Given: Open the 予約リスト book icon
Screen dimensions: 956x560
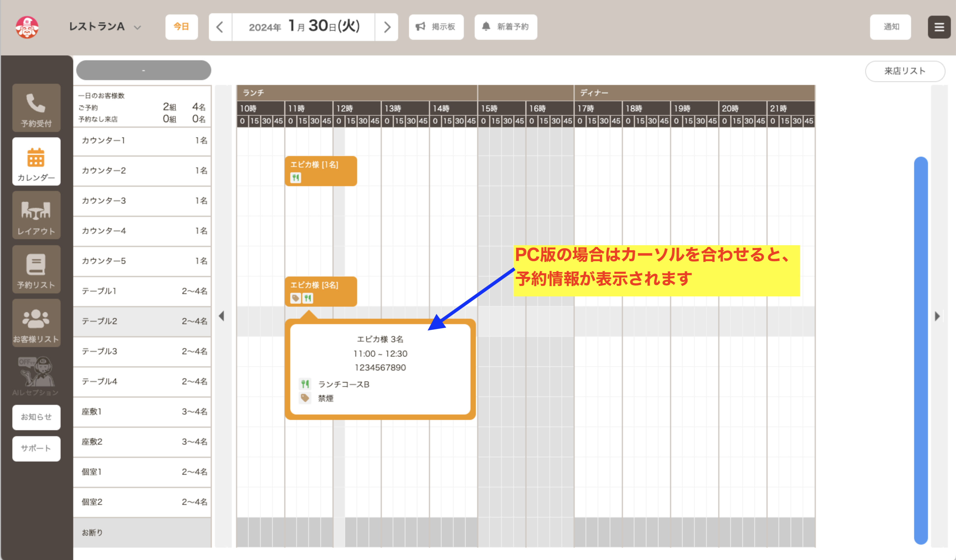Looking at the screenshot, I should click(36, 269).
